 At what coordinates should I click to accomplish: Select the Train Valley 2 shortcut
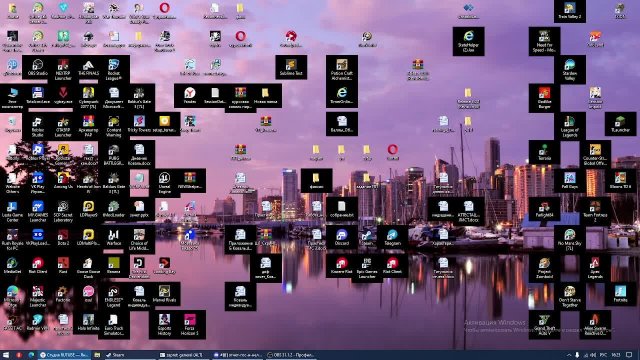pos(569,11)
